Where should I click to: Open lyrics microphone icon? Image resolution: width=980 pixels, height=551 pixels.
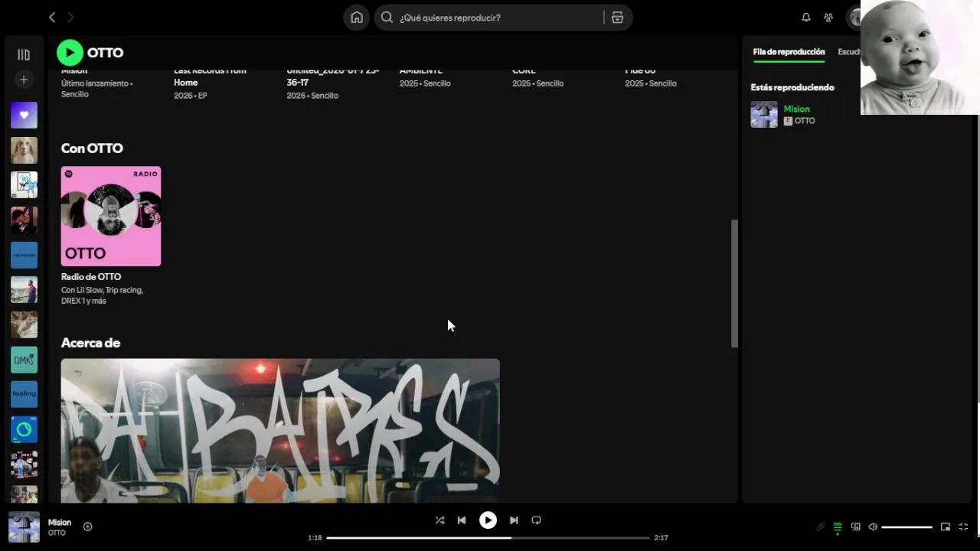pyautogui.click(x=820, y=527)
